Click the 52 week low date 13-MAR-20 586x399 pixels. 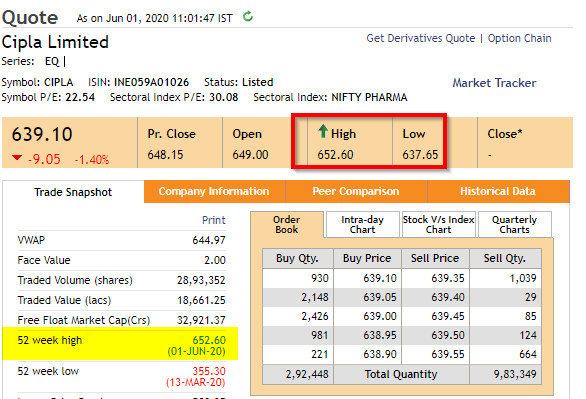tap(195, 383)
